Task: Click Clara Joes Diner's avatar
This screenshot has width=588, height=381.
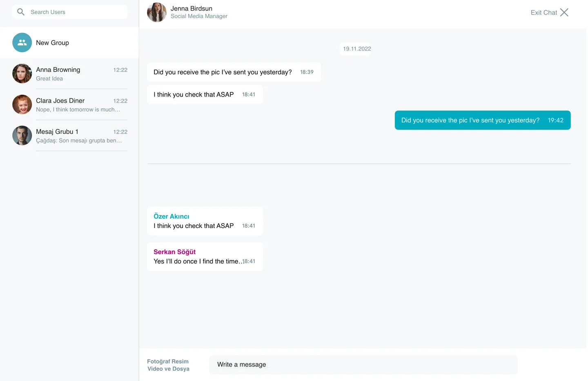Action: click(22, 104)
